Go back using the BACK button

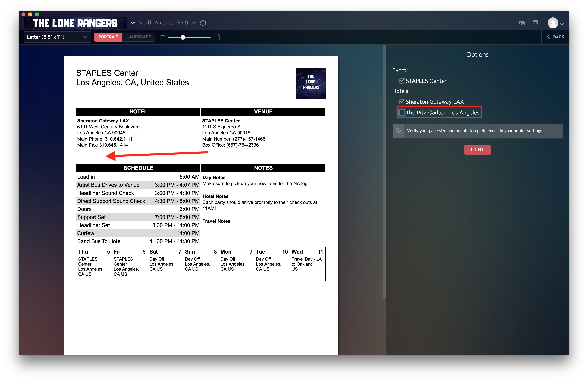pyautogui.click(x=555, y=37)
